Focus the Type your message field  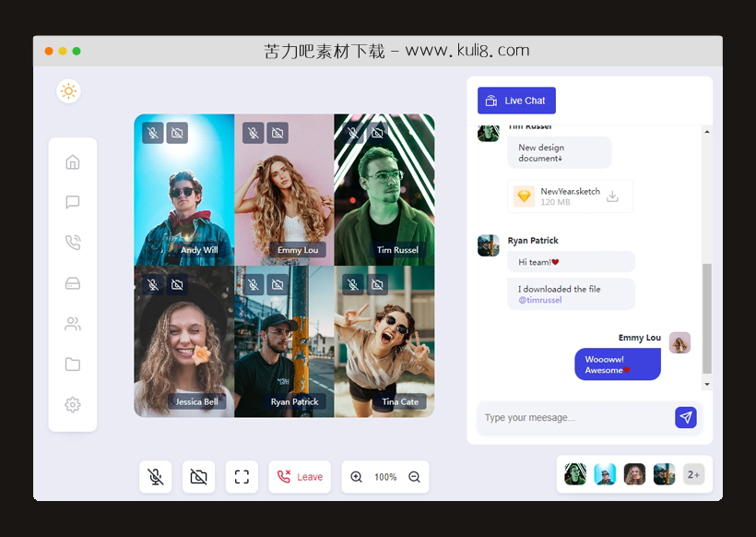(572, 418)
